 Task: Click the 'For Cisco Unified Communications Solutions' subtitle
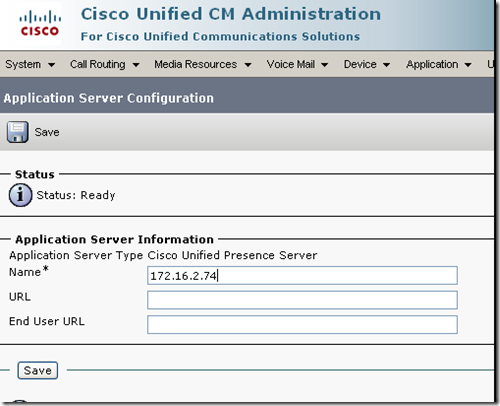click(220, 36)
